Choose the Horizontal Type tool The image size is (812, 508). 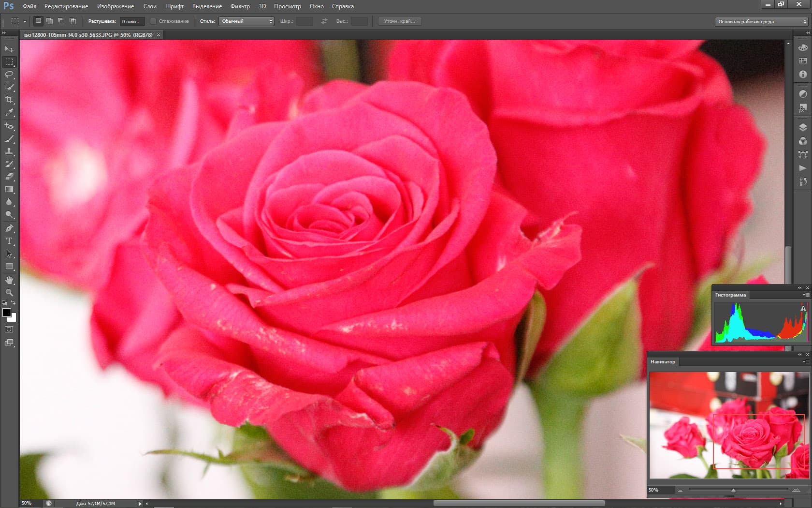[x=9, y=241]
